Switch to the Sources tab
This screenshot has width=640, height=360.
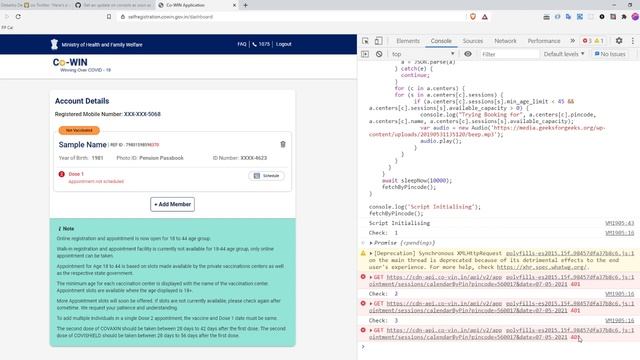473,41
